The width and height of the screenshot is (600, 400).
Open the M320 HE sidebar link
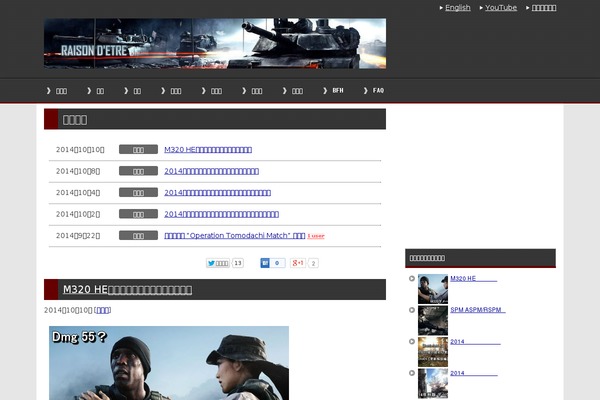coord(474,278)
